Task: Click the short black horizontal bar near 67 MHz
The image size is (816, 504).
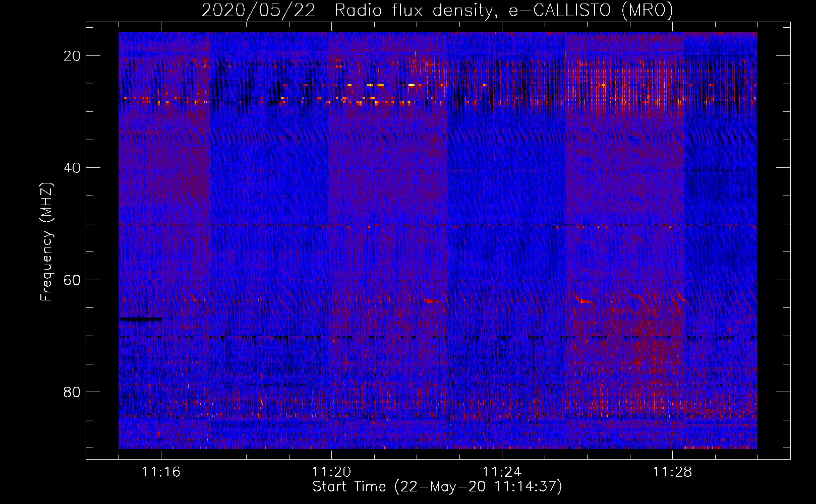Action: coord(141,319)
